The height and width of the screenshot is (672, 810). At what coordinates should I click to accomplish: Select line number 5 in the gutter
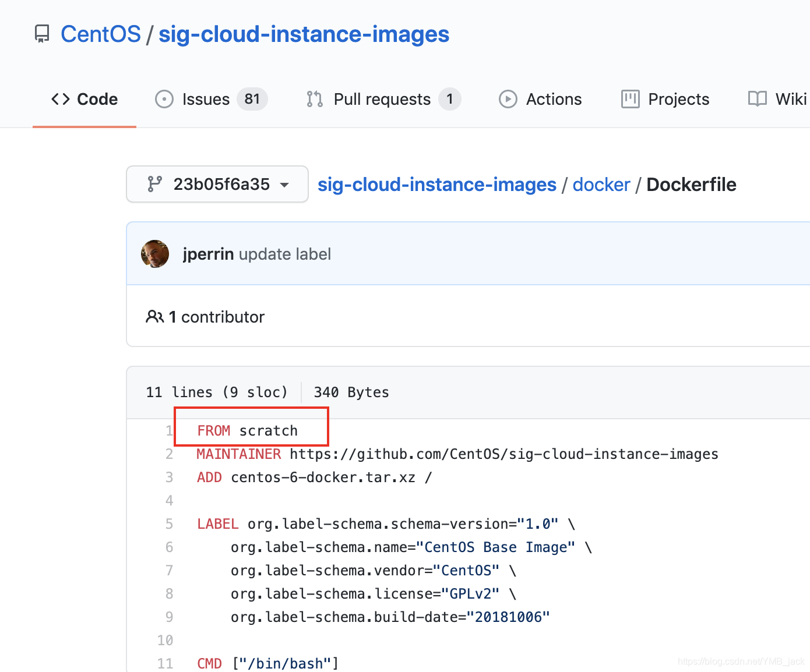(x=169, y=524)
